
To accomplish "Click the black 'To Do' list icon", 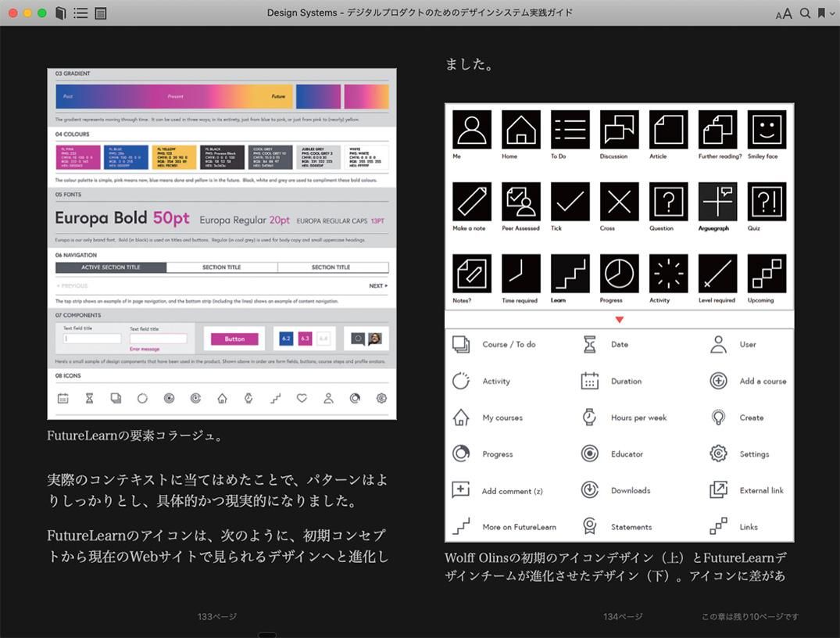I will pyautogui.click(x=570, y=129).
